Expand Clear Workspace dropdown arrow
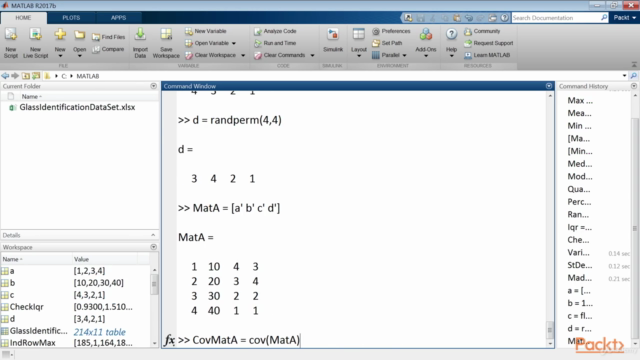 tap(243, 56)
